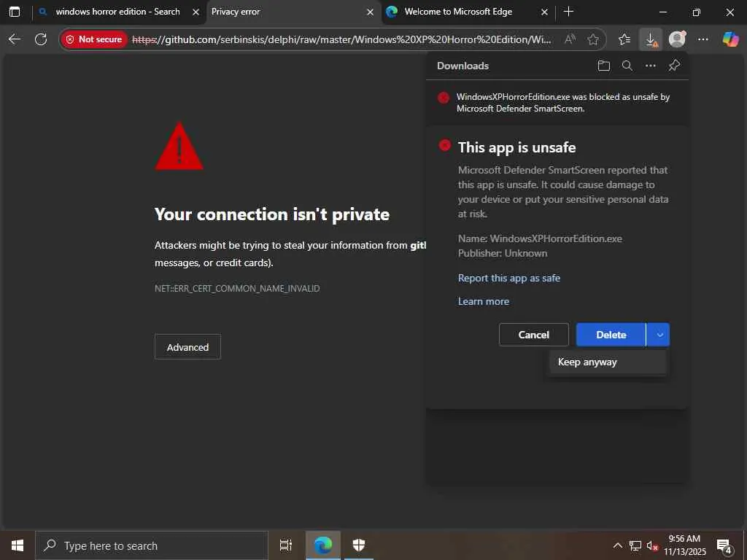The width and height of the screenshot is (747, 560).
Task: Open notification center icon
Action: click(x=724, y=546)
